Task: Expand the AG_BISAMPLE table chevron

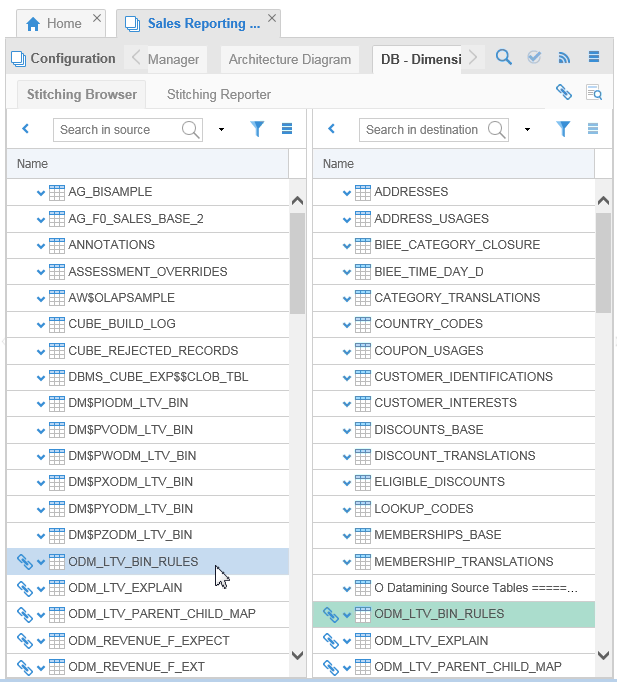Action: point(41,193)
